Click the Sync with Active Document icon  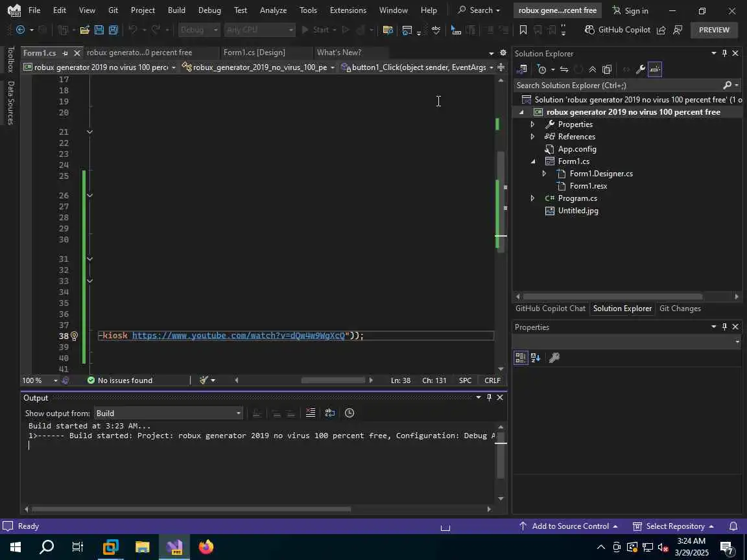[x=564, y=69]
